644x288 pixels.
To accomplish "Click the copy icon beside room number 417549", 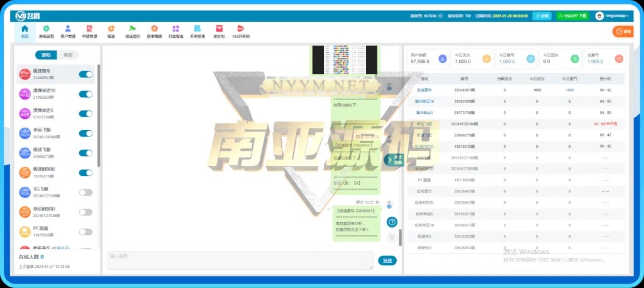I will [x=440, y=16].
